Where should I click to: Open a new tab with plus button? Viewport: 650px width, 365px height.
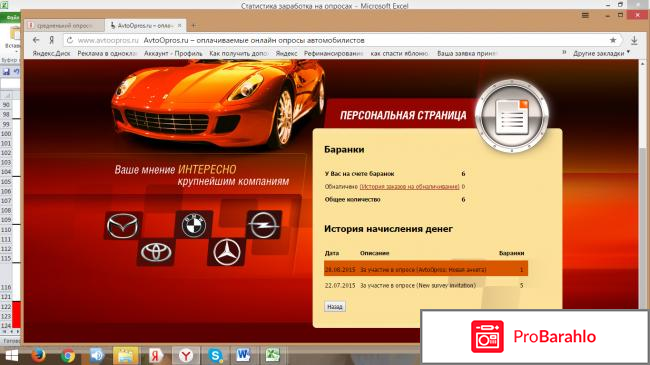pyautogui.click(x=194, y=26)
